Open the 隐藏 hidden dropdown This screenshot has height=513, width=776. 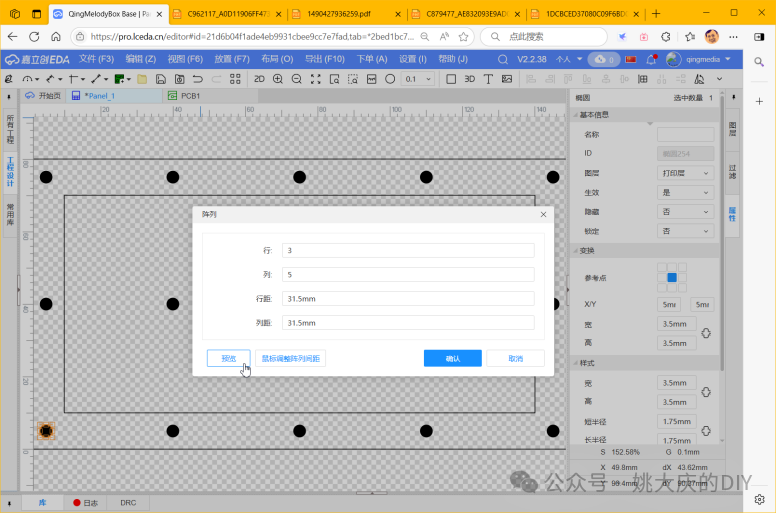tap(685, 212)
